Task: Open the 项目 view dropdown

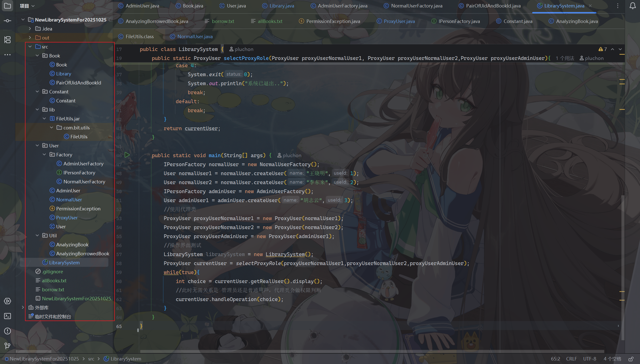Action: pyautogui.click(x=27, y=6)
